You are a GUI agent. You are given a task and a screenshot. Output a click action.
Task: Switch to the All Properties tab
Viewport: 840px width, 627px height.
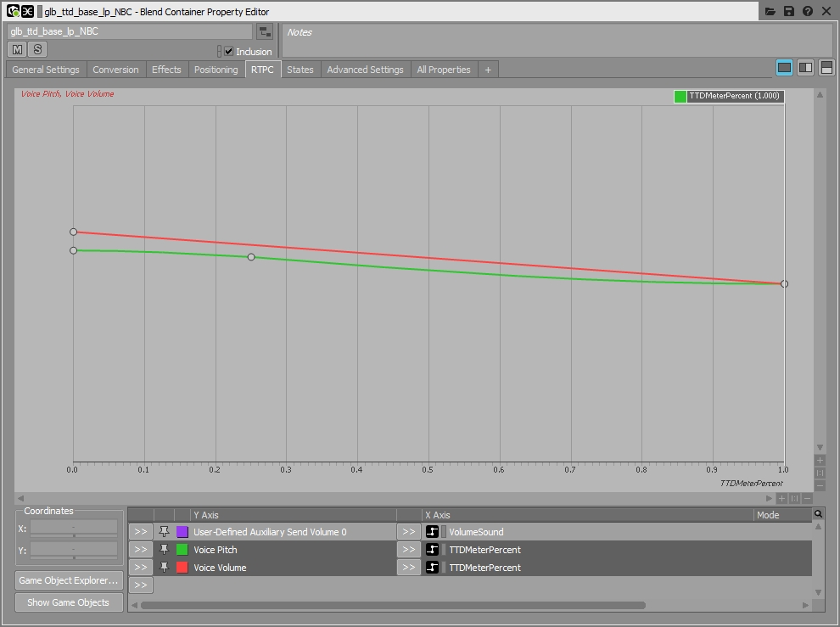coord(444,70)
